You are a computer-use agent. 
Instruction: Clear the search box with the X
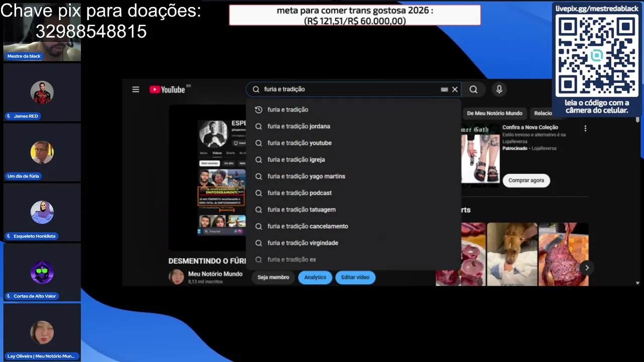(455, 89)
